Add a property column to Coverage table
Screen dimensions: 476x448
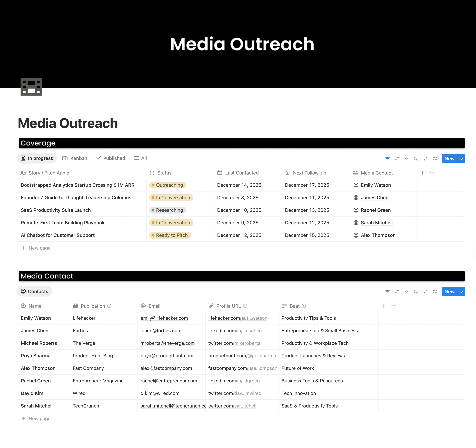pos(422,173)
